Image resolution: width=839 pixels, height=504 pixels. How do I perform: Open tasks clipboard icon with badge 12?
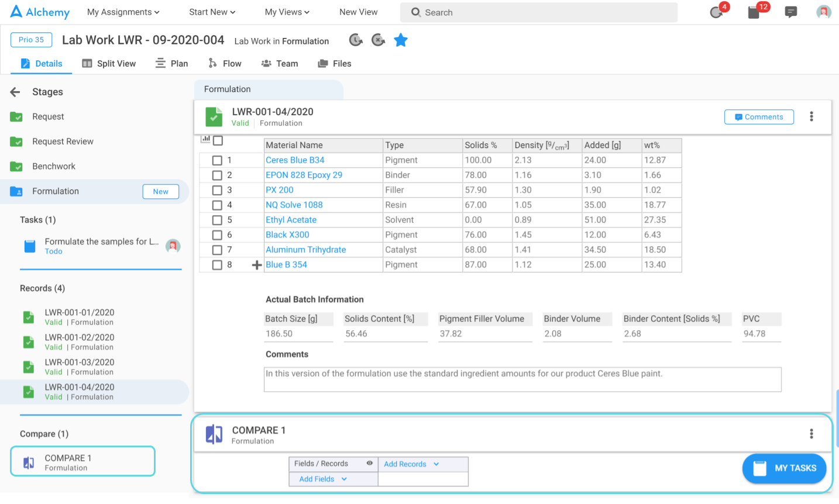click(754, 12)
